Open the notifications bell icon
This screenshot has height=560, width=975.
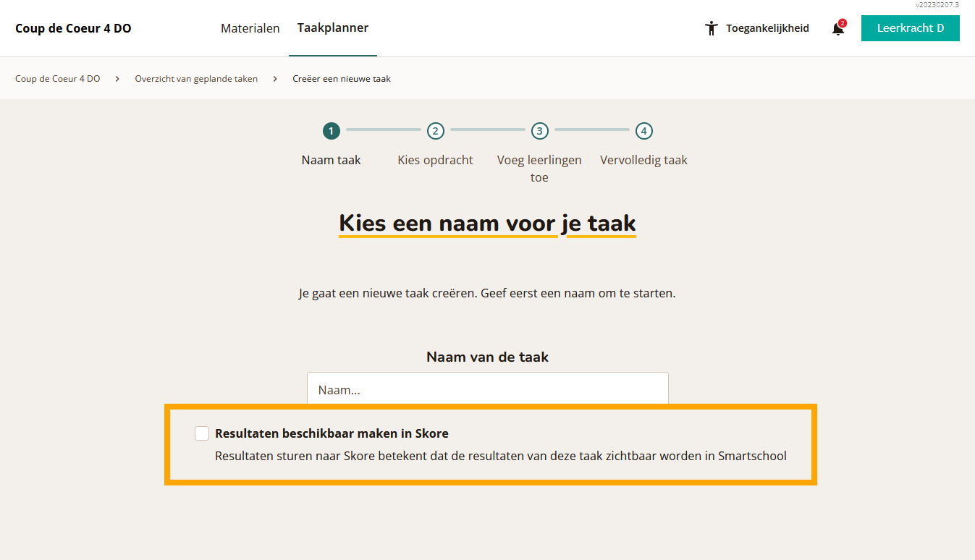point(838,28)
